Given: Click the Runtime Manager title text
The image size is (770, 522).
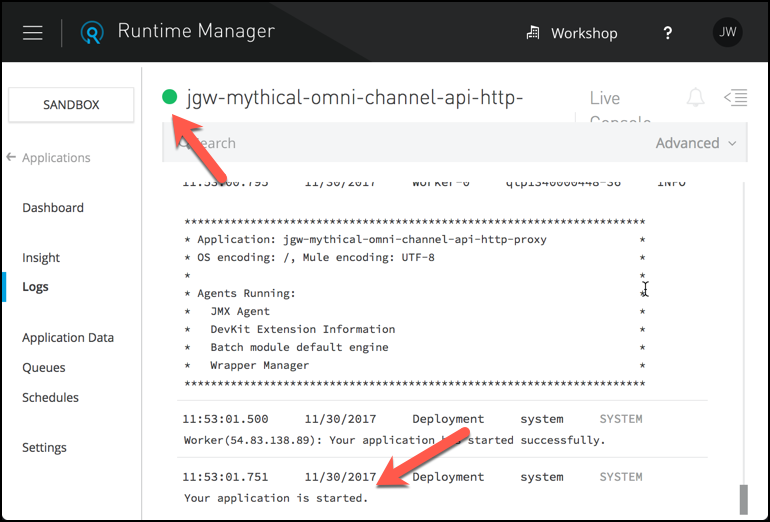Looking at the screenshot, I should [196, 31].
